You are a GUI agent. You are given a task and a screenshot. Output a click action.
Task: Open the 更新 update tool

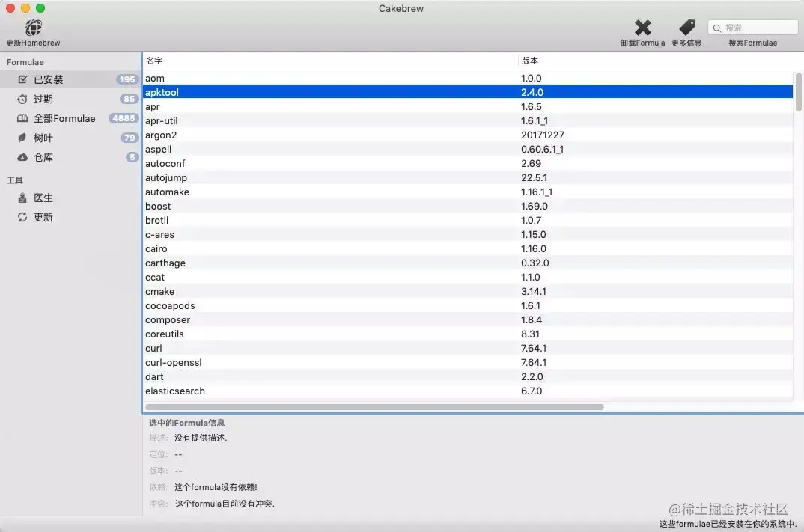click(x=70, y=217)
